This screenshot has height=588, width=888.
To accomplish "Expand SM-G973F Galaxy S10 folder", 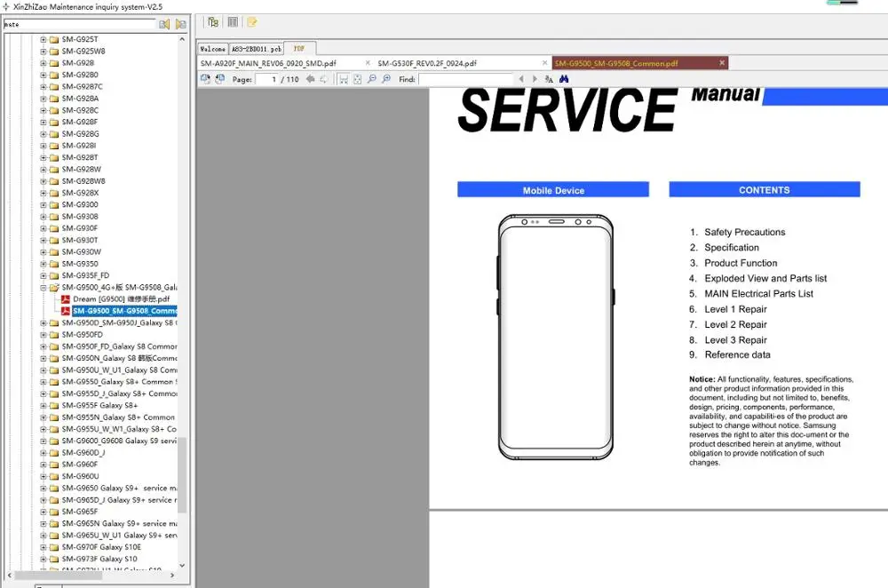I will [x=43, y=559].
